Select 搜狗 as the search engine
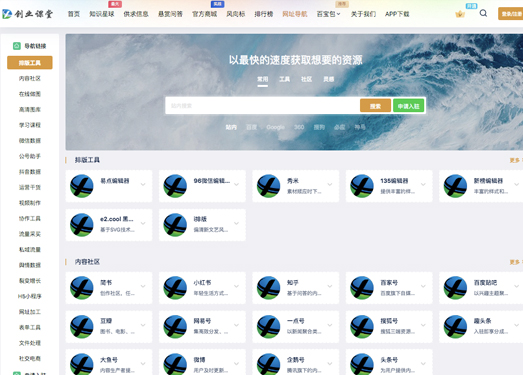This screenshot has height=375, width=523. 319,127
